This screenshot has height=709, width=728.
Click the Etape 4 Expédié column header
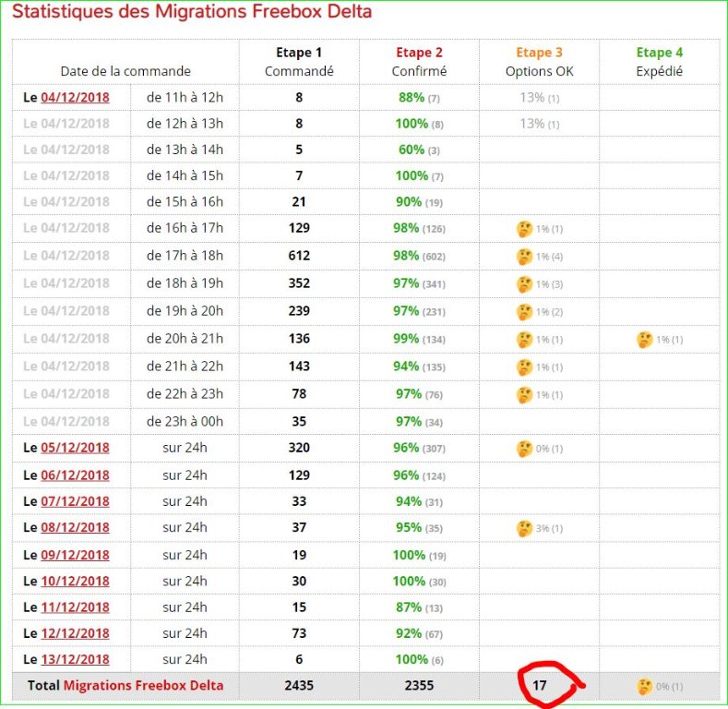(659, 62)
